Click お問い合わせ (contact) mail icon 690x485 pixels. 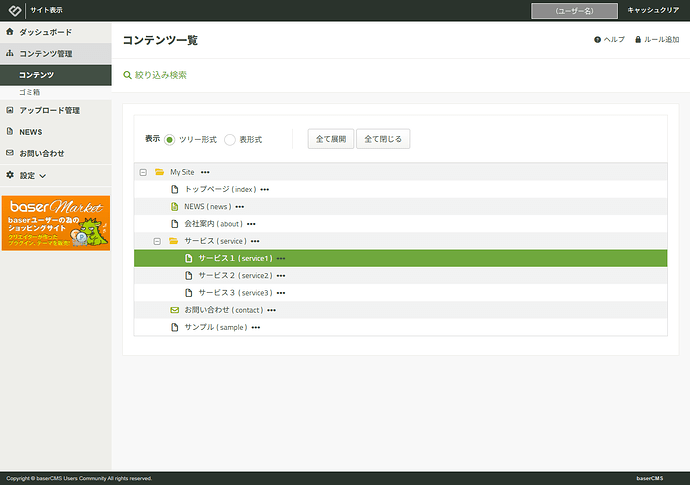pyautogui.click(x=175, y=310)
